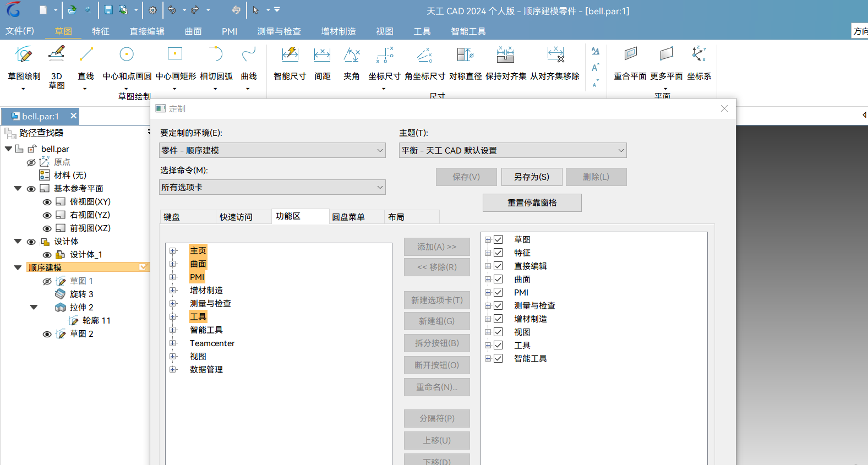The image size is (868, 465).
Task: Open the 快速访问 tab in customize dialog
Action: [x=244, y=217]
